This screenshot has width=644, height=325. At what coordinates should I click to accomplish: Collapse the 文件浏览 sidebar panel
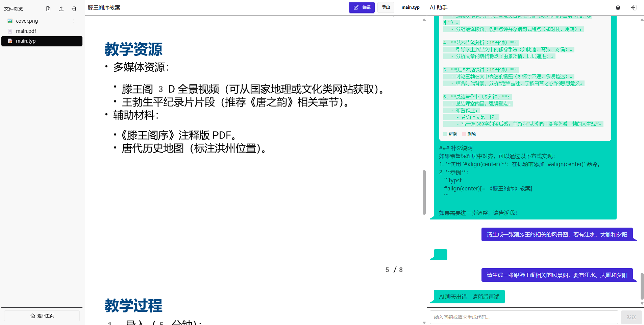click(74, 8)
